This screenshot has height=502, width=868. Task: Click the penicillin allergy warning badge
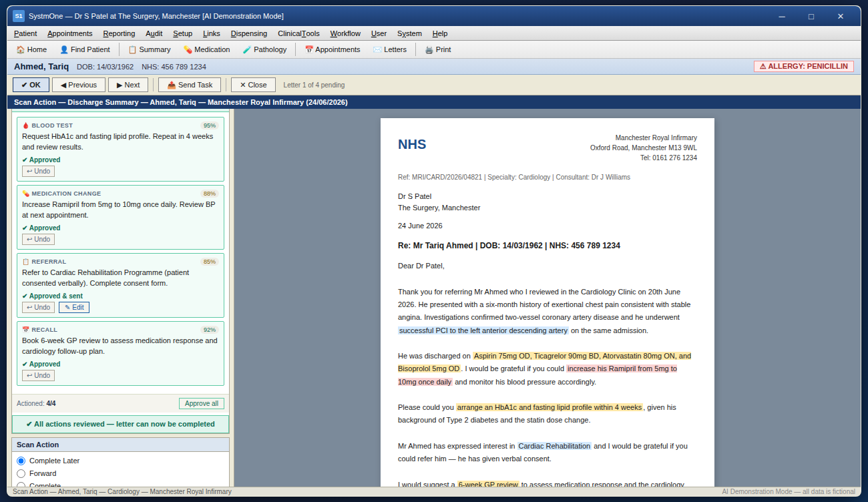point(804,66)
